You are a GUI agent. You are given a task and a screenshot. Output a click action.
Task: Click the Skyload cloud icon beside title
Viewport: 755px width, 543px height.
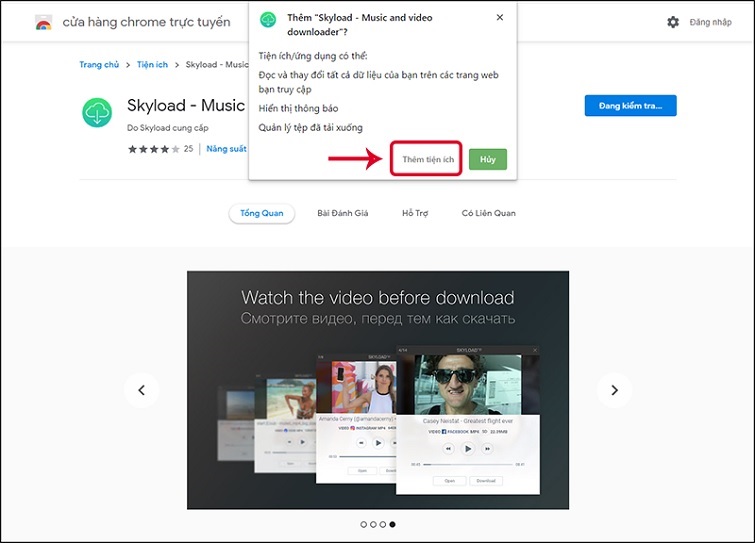coord(97,113)
